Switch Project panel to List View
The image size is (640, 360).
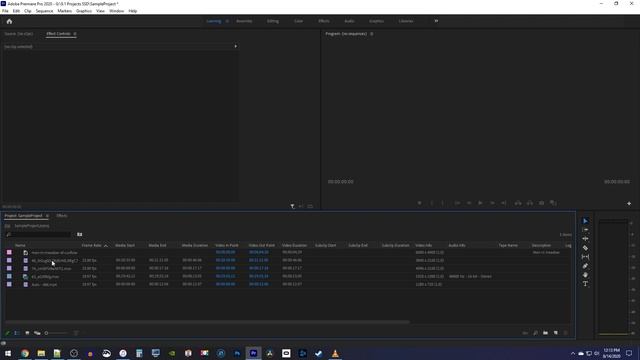17,333
